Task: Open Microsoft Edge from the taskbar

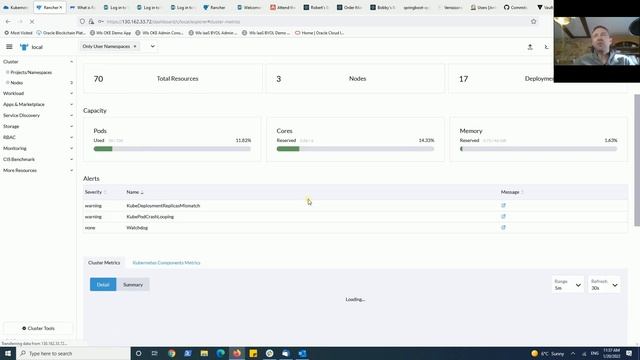Action: tap(220, 353)
